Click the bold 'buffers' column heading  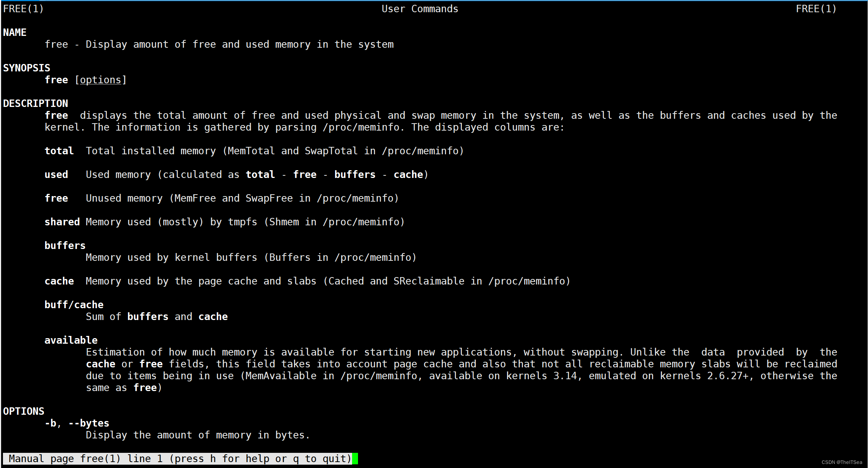click(x=65, y=246)
